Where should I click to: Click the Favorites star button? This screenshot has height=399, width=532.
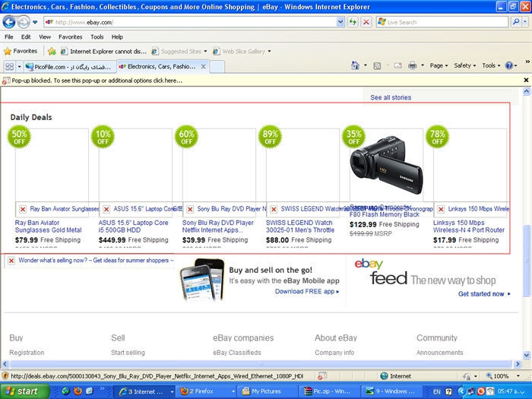point(21,51)
